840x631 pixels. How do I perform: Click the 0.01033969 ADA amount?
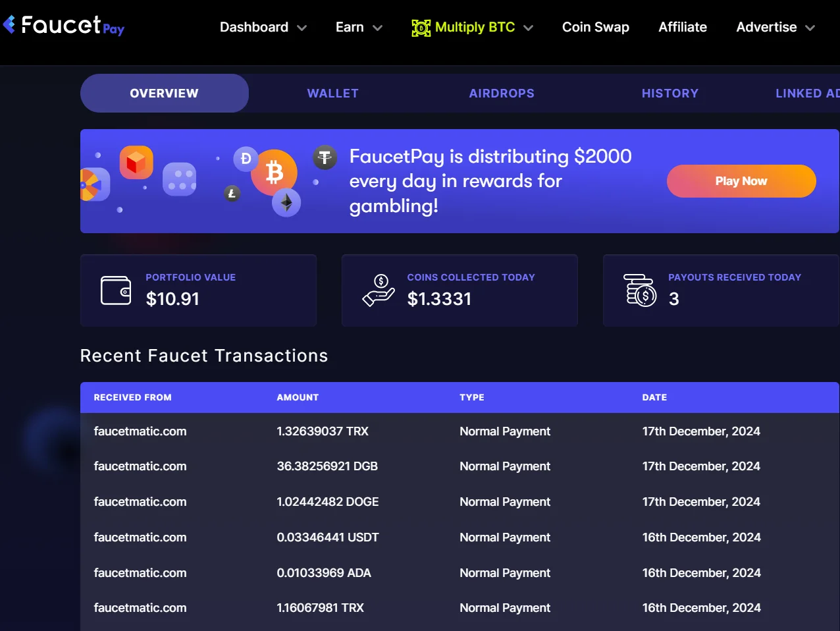point(324,573)
